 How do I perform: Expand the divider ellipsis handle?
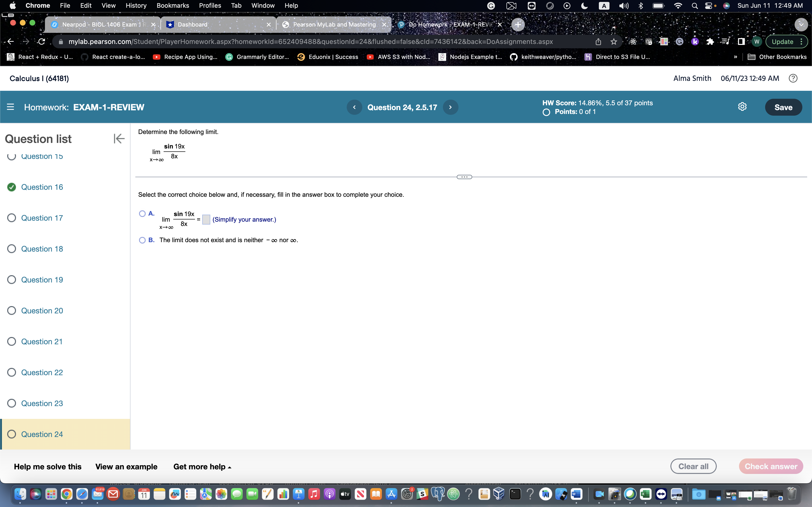coord(464,177)
